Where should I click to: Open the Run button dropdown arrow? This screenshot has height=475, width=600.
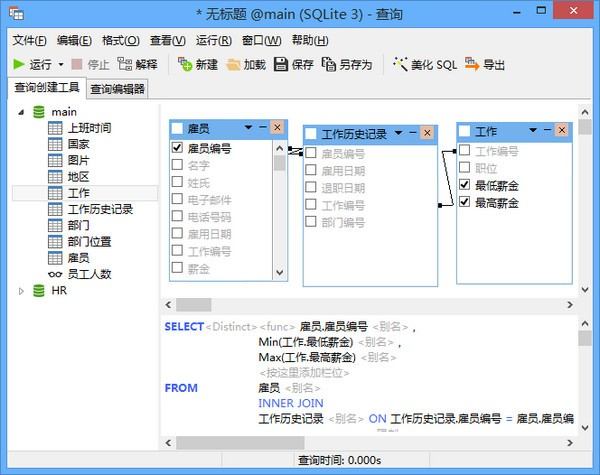(61, 64)
